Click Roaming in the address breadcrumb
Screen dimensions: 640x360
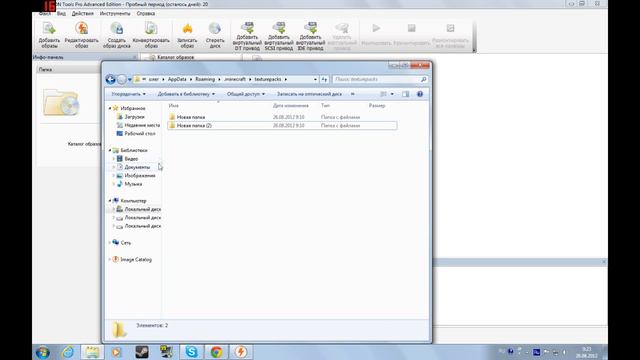[x=205, y=79]
